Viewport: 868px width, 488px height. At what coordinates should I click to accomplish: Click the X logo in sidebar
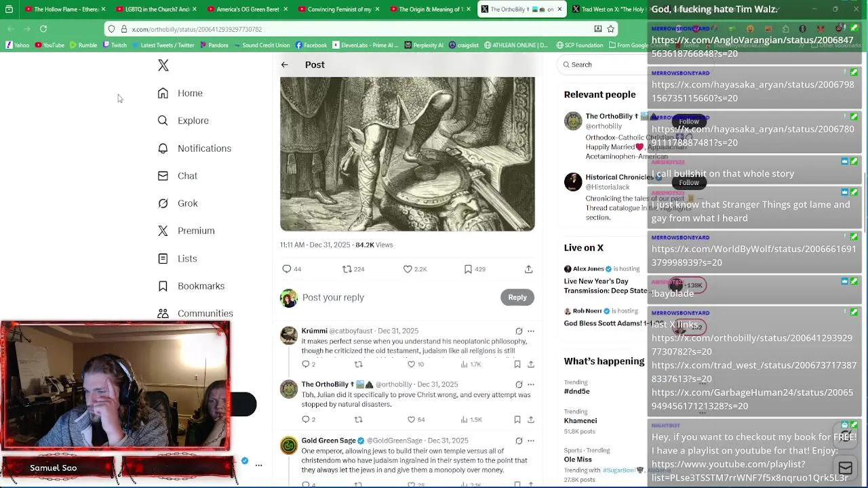point(163,65)
